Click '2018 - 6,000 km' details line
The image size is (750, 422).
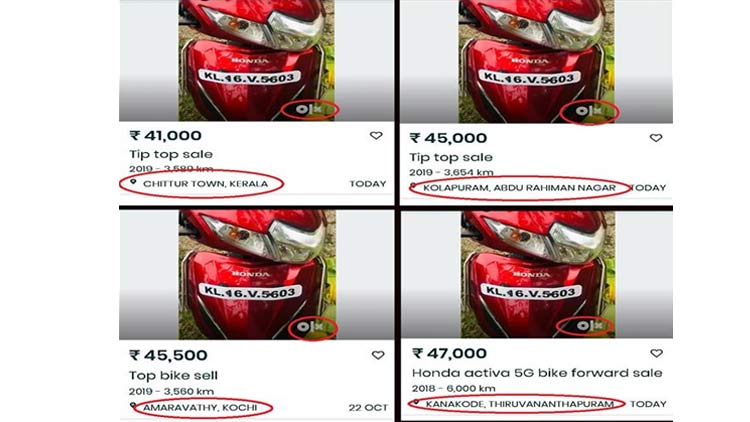point(453,389)
